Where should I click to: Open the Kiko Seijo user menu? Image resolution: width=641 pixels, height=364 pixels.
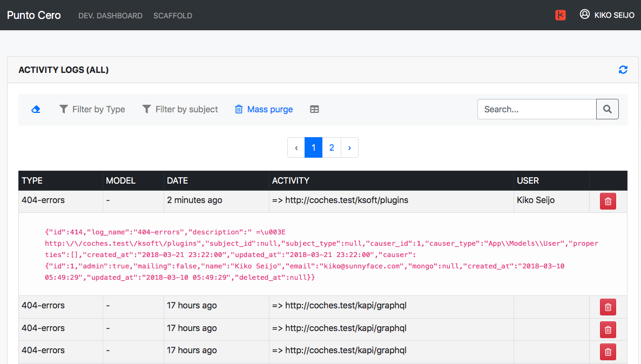(x=607, y=15)
